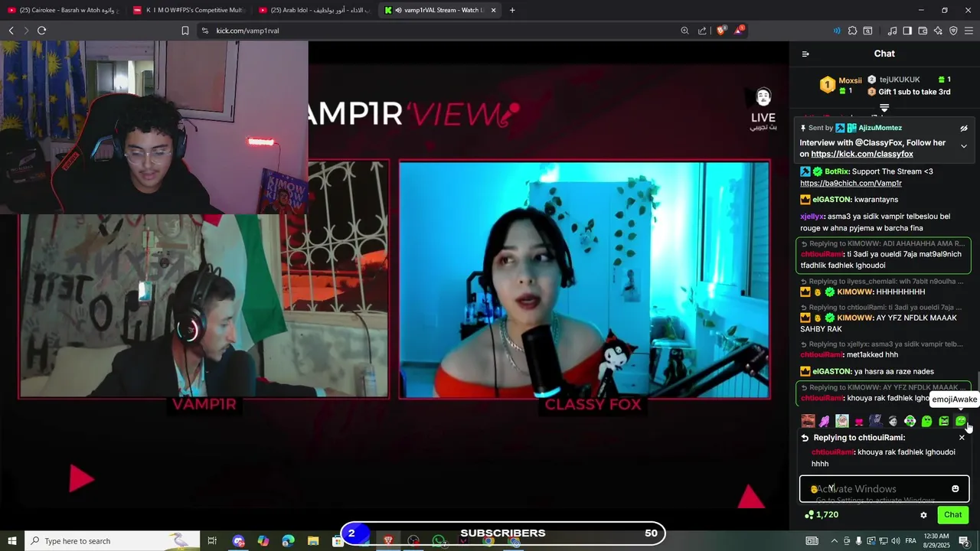Expand the gift leaderboard arrow
Screen dimensions: 980x551
click(x=884, y=108)
